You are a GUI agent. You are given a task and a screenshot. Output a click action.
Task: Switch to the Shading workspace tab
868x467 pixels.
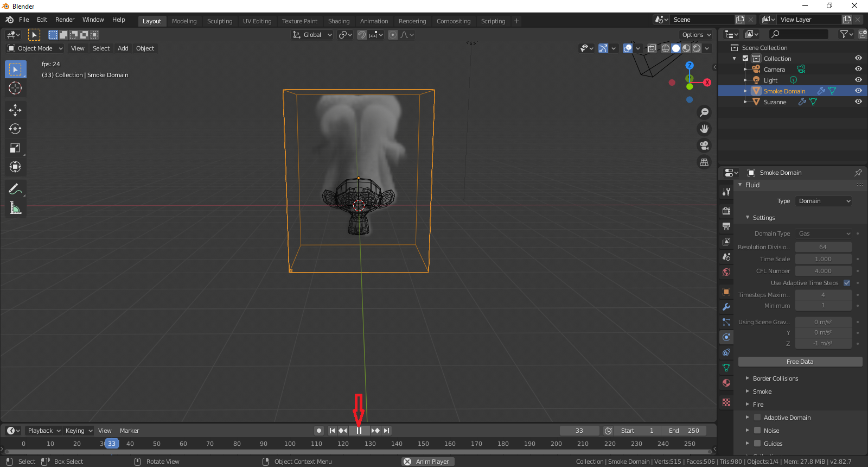[x=339, y=21]
